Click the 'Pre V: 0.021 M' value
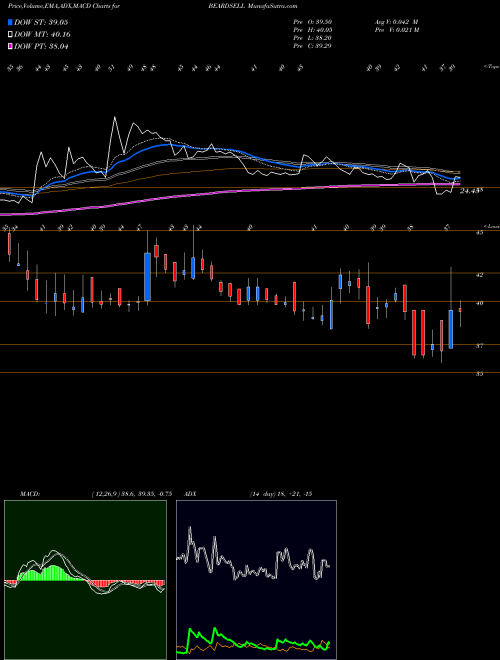This screenshot has width=500, height=660. click(x=396, y=30)
